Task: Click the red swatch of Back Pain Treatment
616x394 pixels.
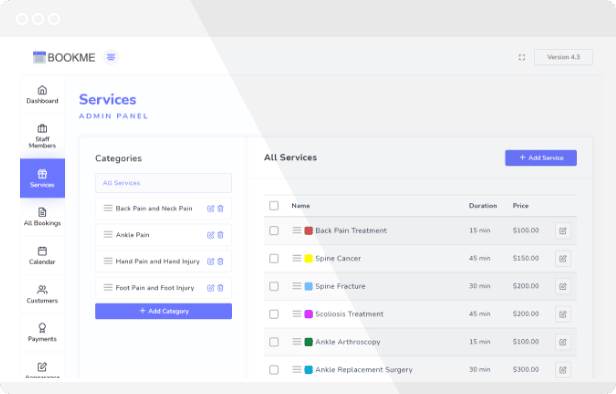Action: point(308,231)
